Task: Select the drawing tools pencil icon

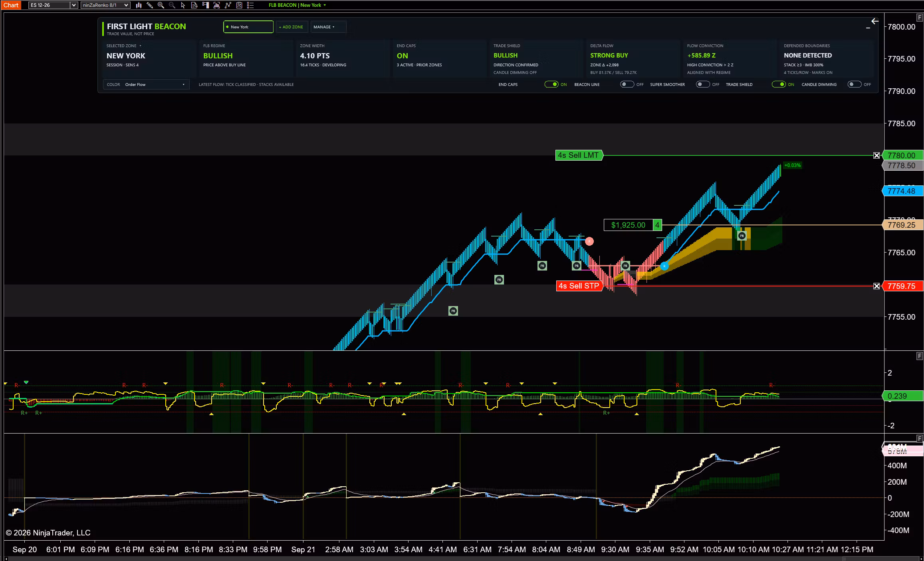Action: coord(150,5)
